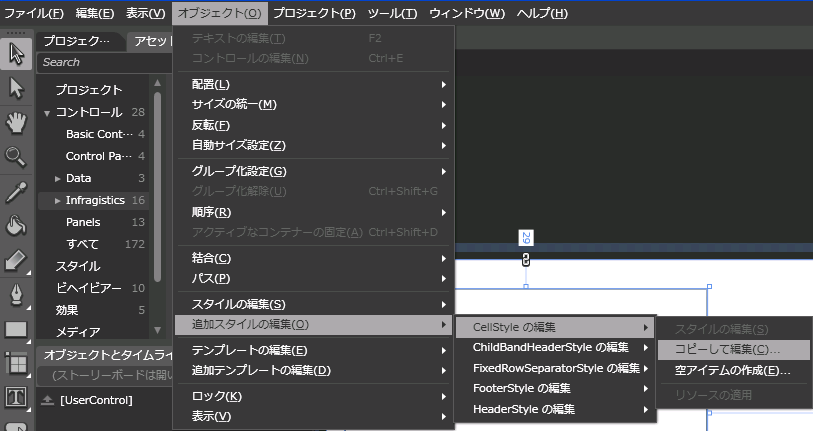Collapse the コントロール tree category
This screenshot has width=813, height=431.
tap(46, 113)
